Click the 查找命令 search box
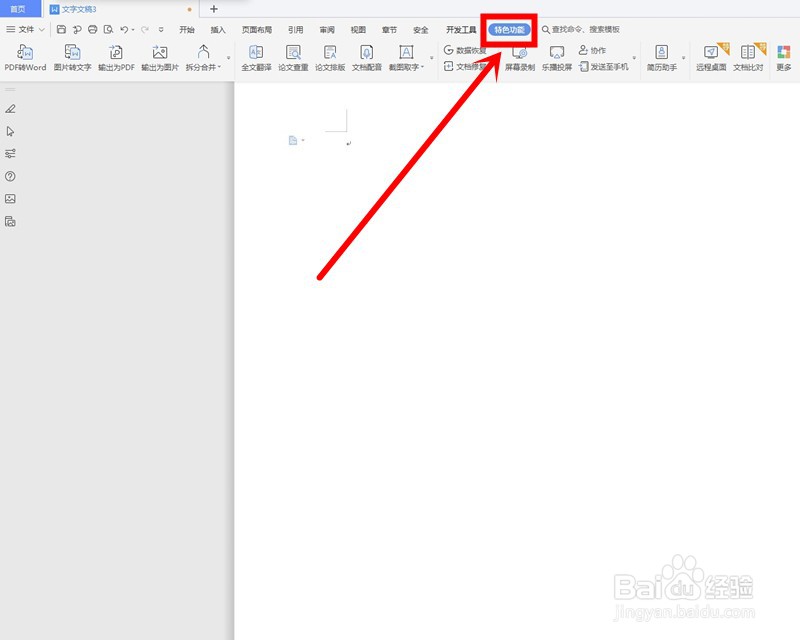Viewport: 800px width, 640px height. (x=581, y=30)
